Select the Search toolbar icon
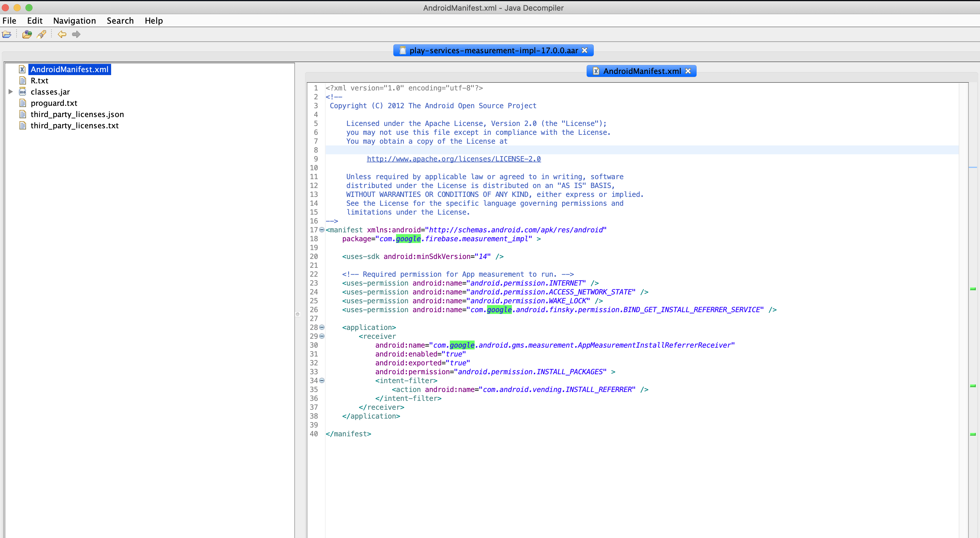 tap(41, 34)
